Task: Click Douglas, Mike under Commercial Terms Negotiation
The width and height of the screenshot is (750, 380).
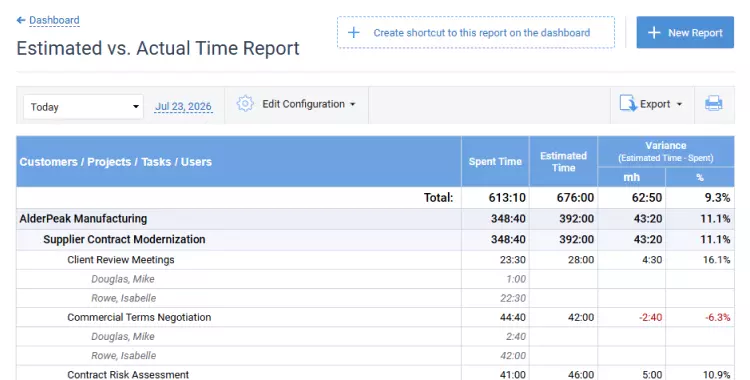Action: coord(123,336)
